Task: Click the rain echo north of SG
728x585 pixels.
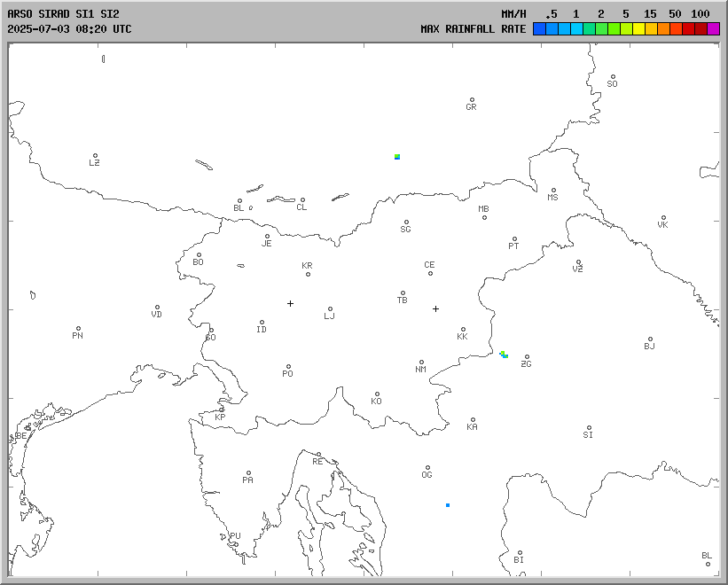Action: click(x=397, y=156)
